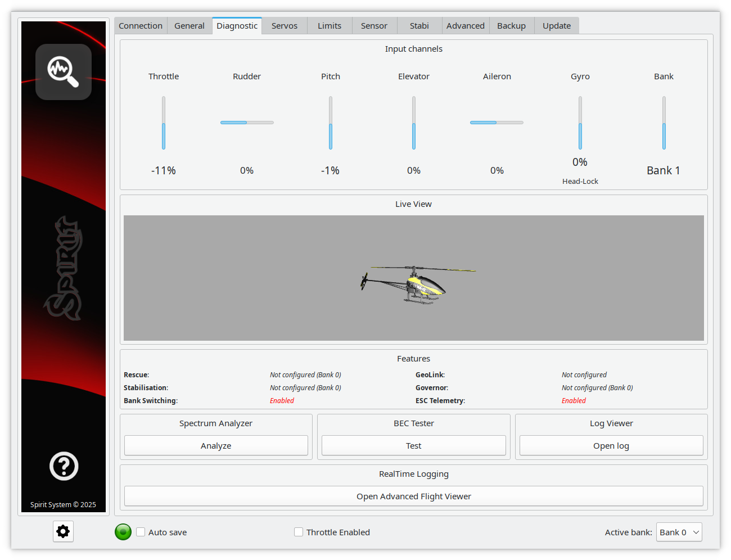Click the Analyze button for Spectrum Analyzer
Viewport: 731px width, 560px height.
click(x=216, y=445)
